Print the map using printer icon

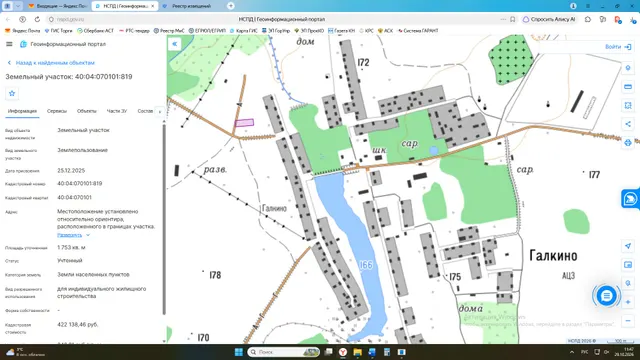(628, 142)
